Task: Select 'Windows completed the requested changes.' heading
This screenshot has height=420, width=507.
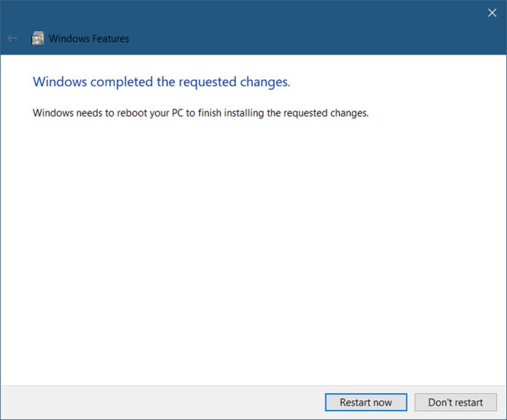Action: click(x=161, y=82)
